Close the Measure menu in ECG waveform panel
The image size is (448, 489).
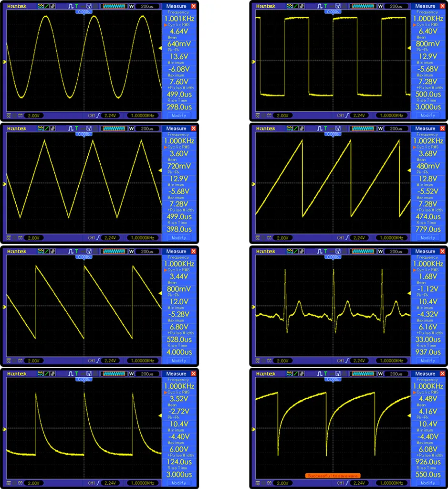pos(442,251)
